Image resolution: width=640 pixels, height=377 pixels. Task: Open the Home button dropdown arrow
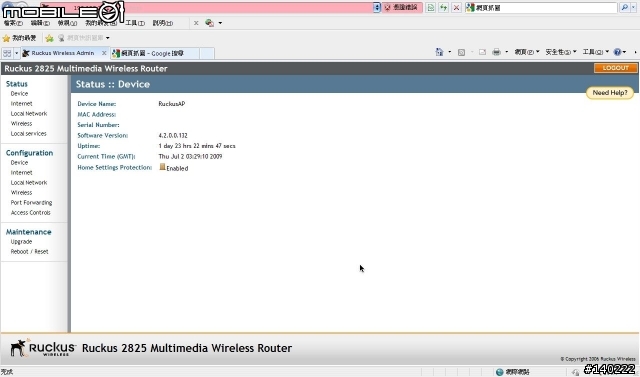pyautogui.click(x=449, y=52)
